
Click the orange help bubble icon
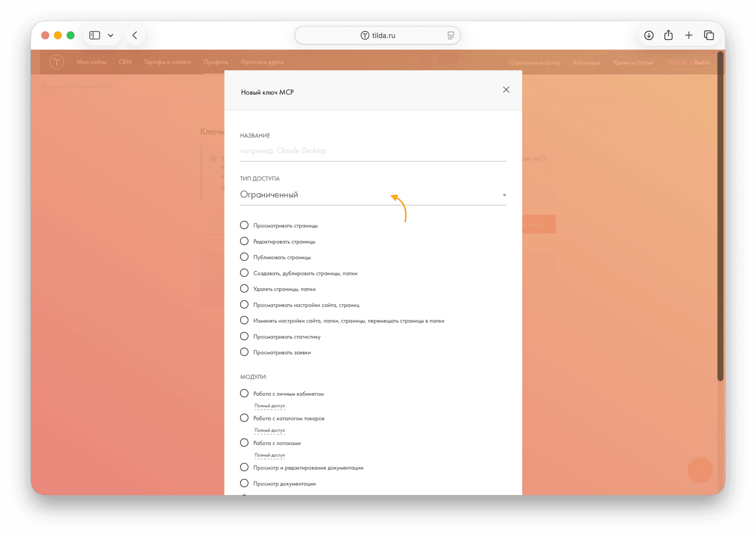(700, 470)
